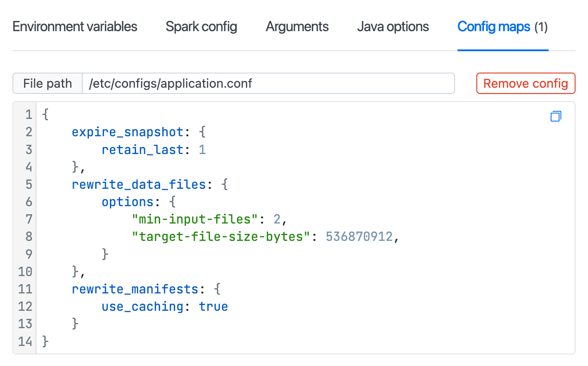Focus the File path input field

pyautogui.click(x=268, y=84)
